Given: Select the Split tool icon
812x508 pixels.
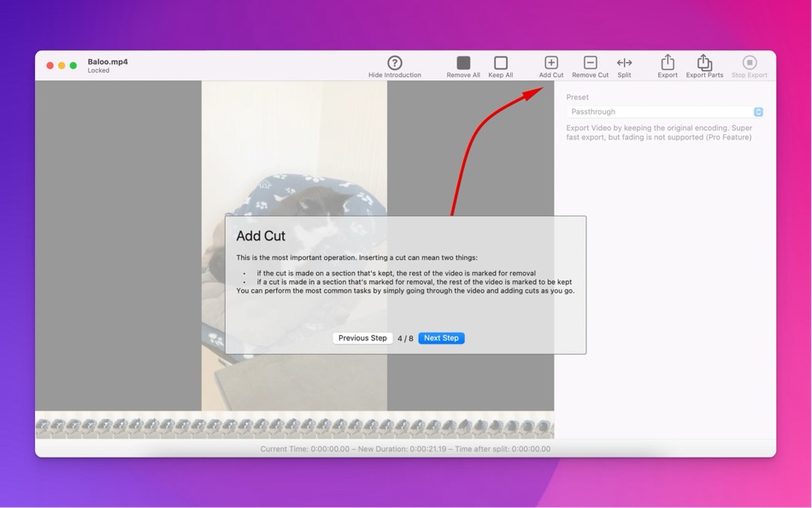Looking at the screenshot, I should (x=624, y=62).
